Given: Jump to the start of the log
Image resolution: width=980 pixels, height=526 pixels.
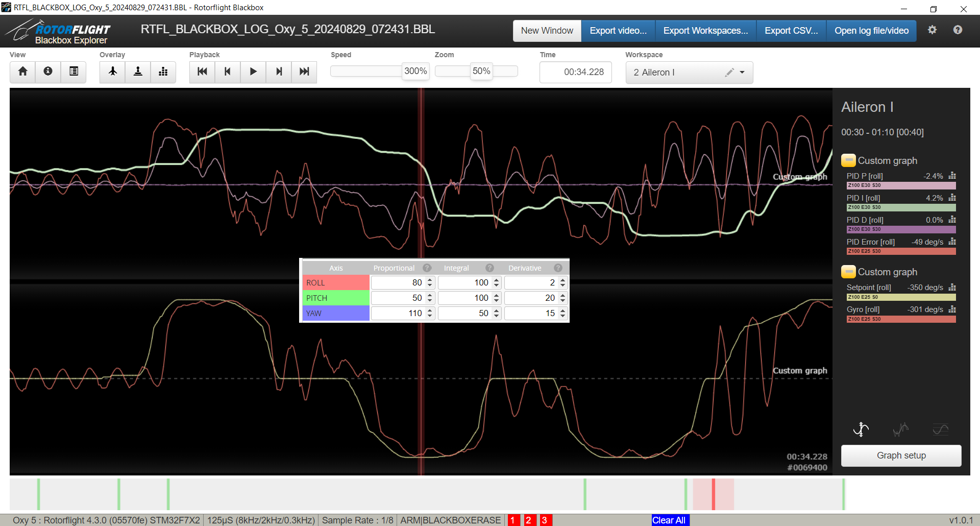Looking at the screenshot, I should [x=202, y=71].
